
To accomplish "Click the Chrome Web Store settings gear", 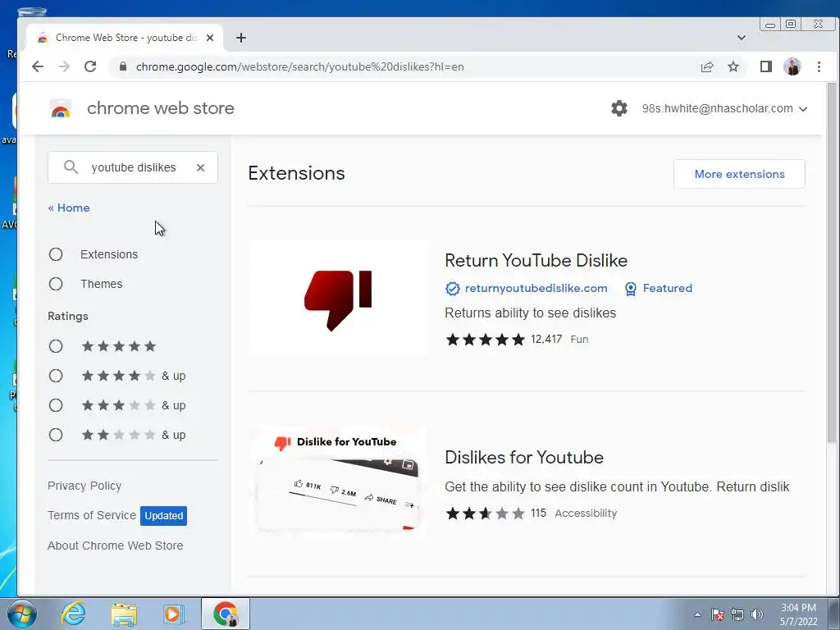I will click(x=619, y=108).
